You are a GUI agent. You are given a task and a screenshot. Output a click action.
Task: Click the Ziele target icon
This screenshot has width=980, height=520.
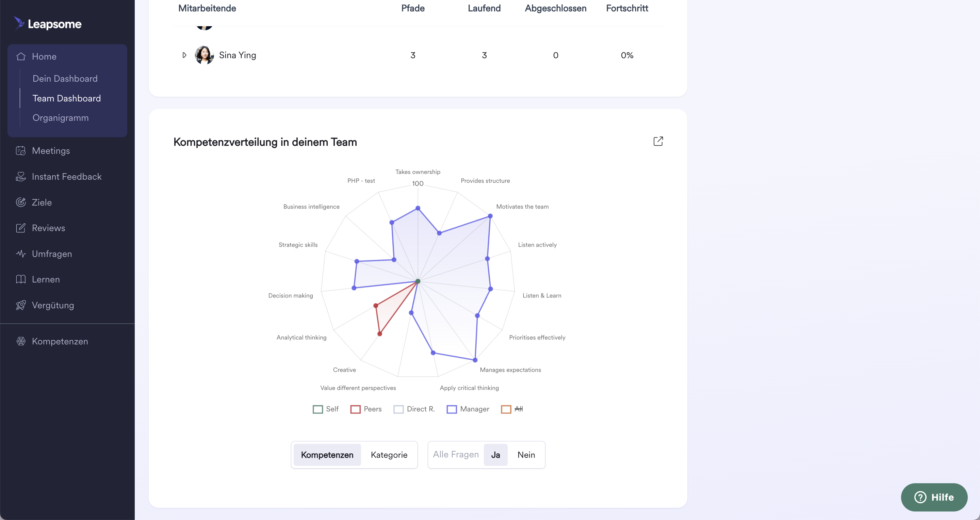(21, 202)
